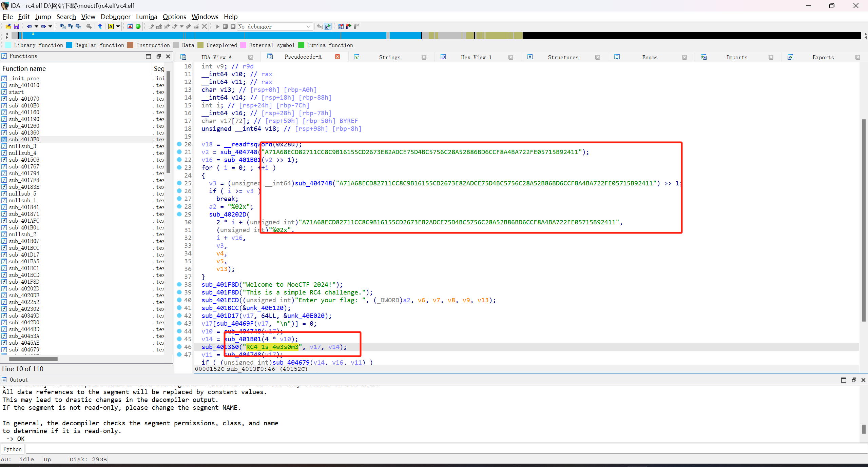
Task: Switch to the Strings tab
Action: coord(389,57)
